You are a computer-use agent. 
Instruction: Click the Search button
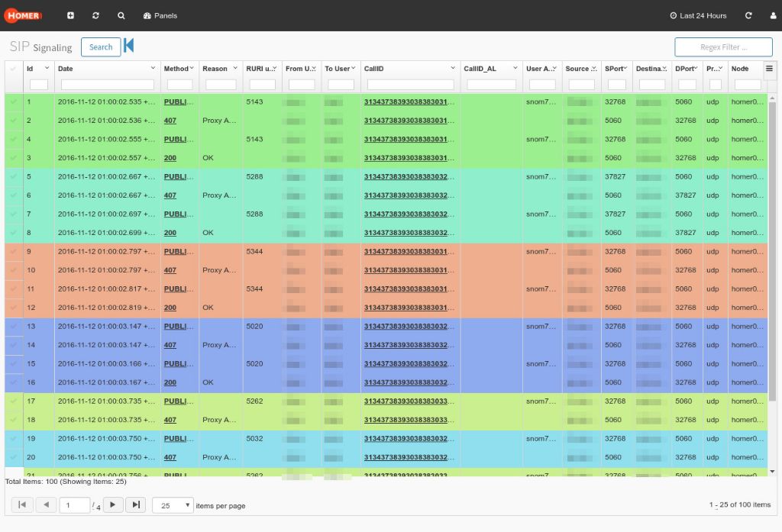[x=101, y=47]
